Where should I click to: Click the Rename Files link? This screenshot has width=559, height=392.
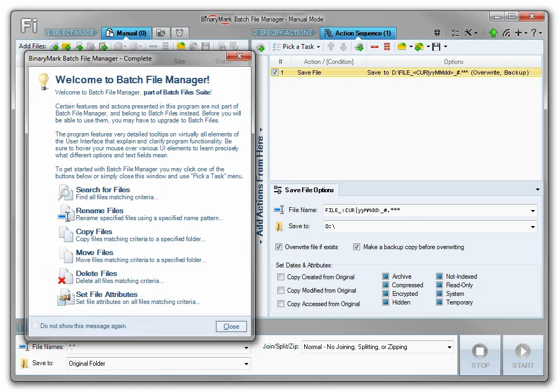coord(99,210)
